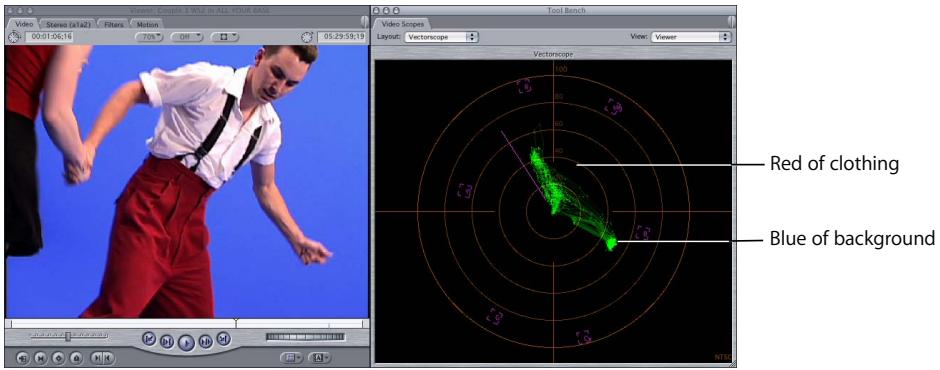Click the Add Marker button
Screen dimensions: 940x370
coord(76,358)
